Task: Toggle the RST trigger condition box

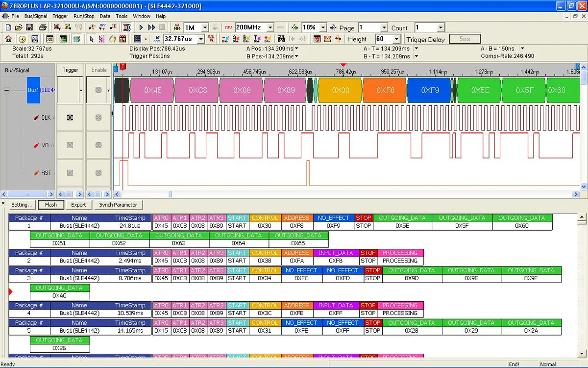Action: [x=70, y=173]
